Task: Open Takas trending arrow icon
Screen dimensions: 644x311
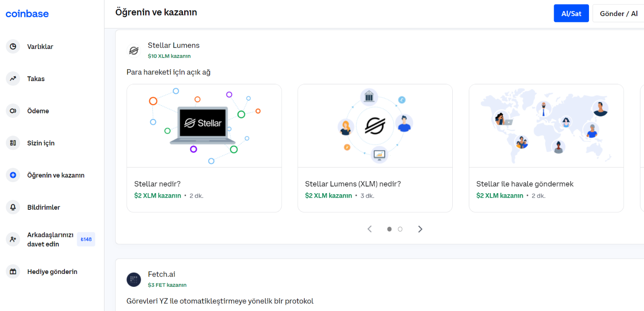Action: [x=13, y=79]
